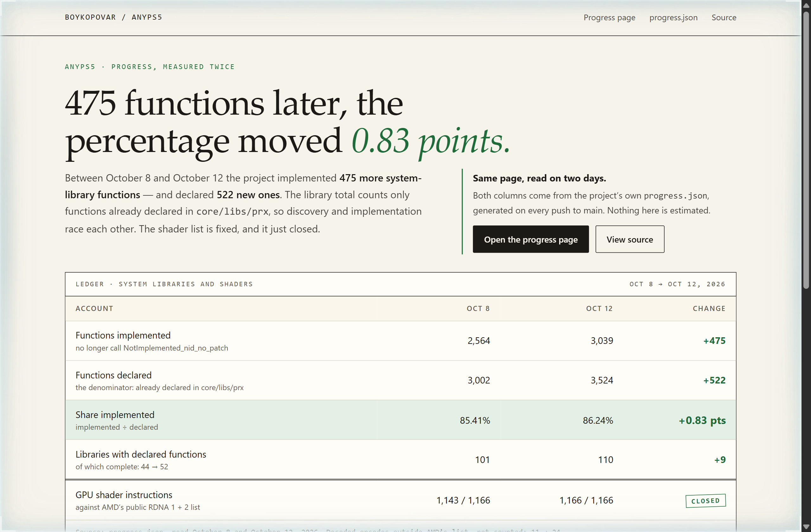
Task: Click the 3,002 declared value
Action: click(x=478, y=380)
